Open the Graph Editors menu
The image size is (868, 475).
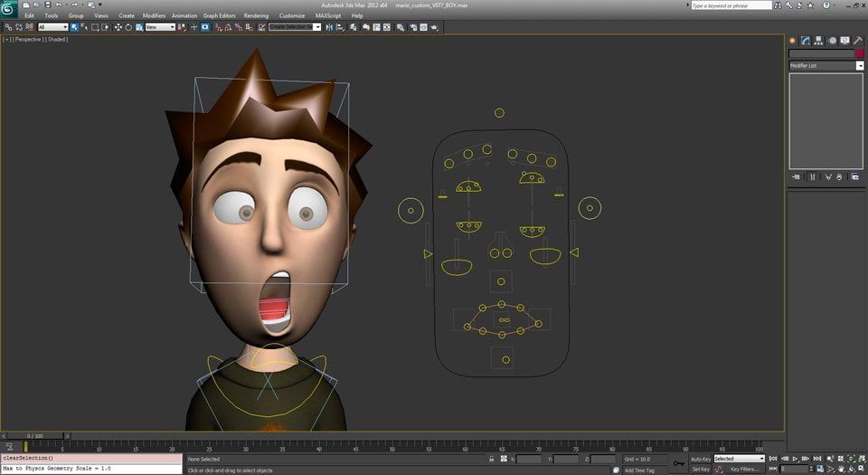click(219, 15)
